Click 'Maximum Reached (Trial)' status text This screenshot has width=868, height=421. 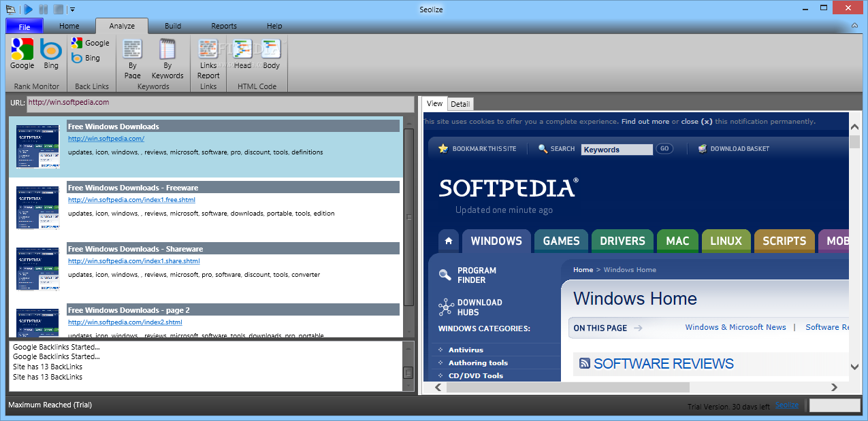coord(50,405)
